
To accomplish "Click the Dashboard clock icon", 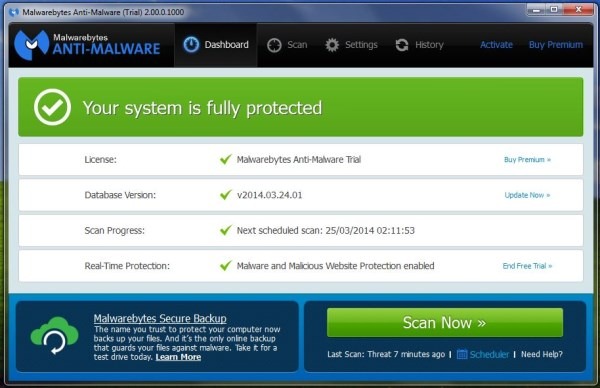I will [x=191, y=44].
